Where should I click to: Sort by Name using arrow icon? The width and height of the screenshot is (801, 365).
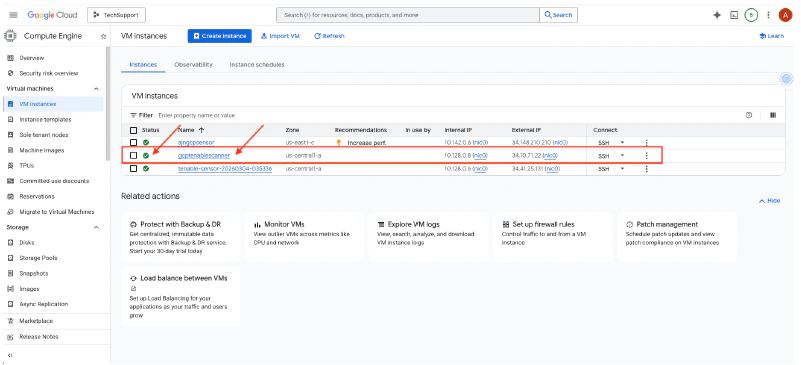pos(201,130)
